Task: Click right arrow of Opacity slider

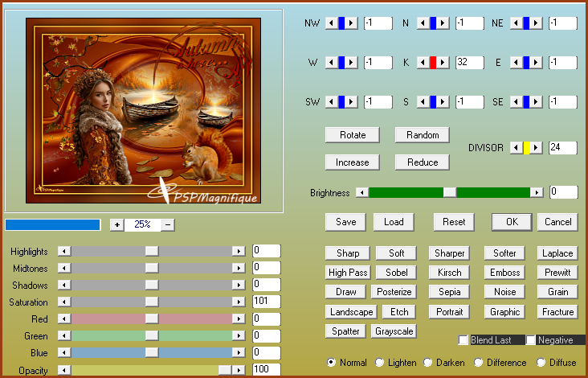Action: pyautogui.click(x=239, y=370)
